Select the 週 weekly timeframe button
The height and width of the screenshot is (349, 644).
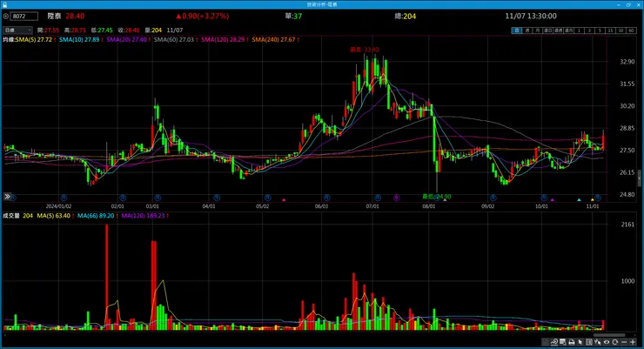pos(527,30)
